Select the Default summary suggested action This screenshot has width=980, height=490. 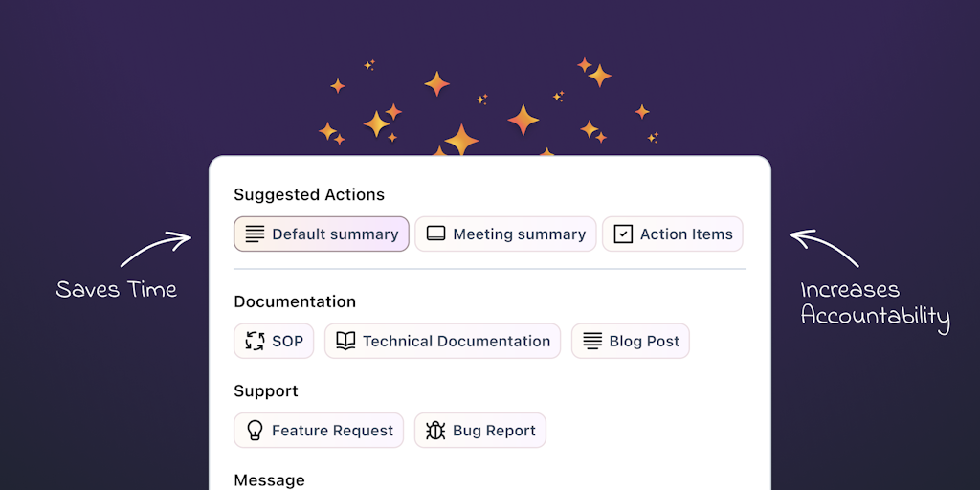334,234
